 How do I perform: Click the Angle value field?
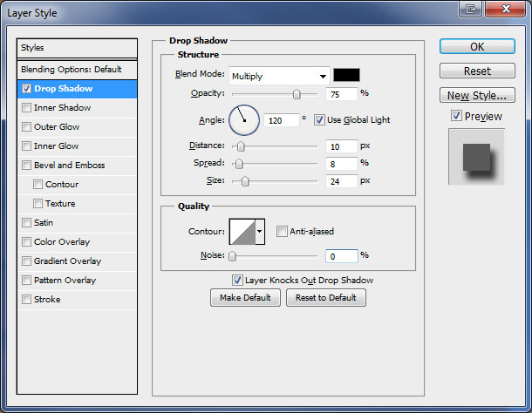coord(282,120)
